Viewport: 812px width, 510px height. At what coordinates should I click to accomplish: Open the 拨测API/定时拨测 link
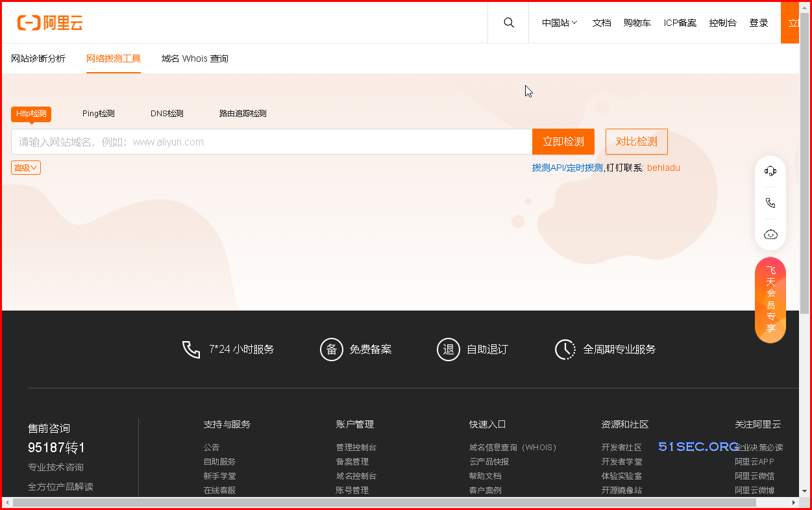pyautogui.click(x=567, y=168)
